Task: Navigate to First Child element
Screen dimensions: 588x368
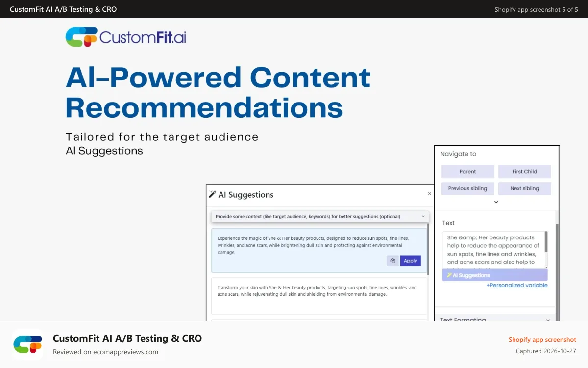Action: [x=525, y=172]
